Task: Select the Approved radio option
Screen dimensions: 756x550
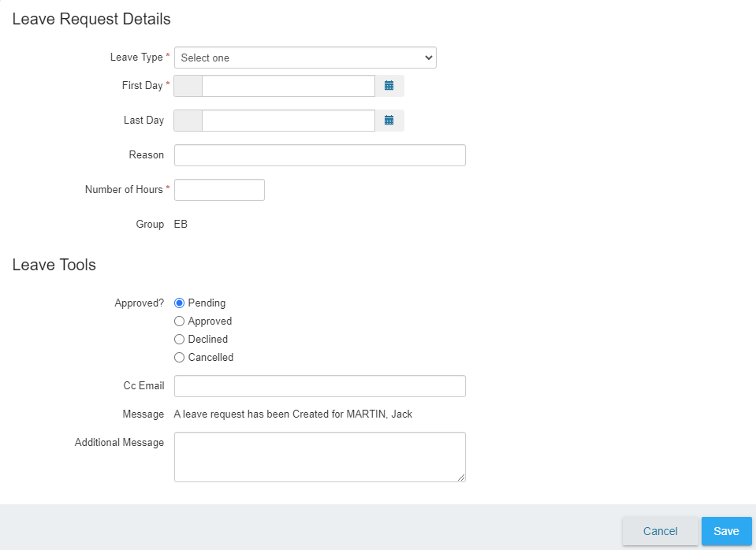Action: (180, 321)
